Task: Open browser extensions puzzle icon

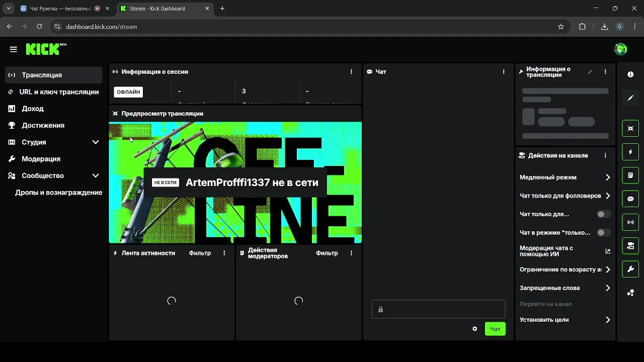Action: coord(583,27)
